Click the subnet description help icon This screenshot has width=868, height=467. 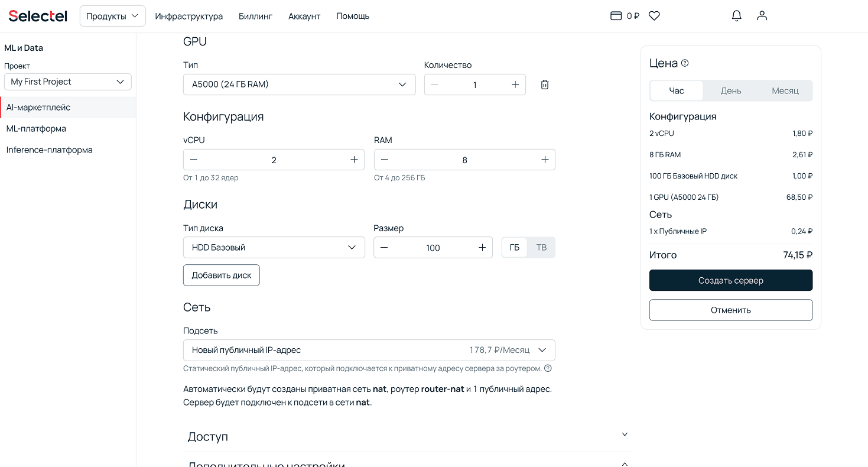548,368
